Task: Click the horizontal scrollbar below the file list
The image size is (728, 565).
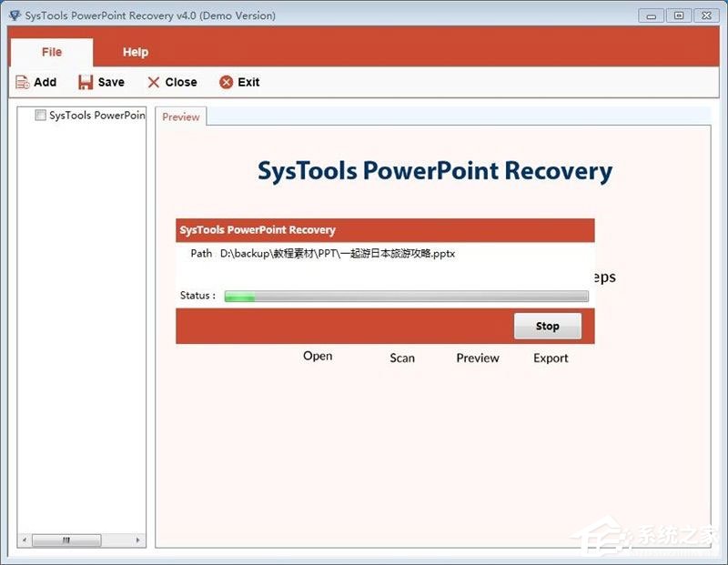Action: click(65, 540)
